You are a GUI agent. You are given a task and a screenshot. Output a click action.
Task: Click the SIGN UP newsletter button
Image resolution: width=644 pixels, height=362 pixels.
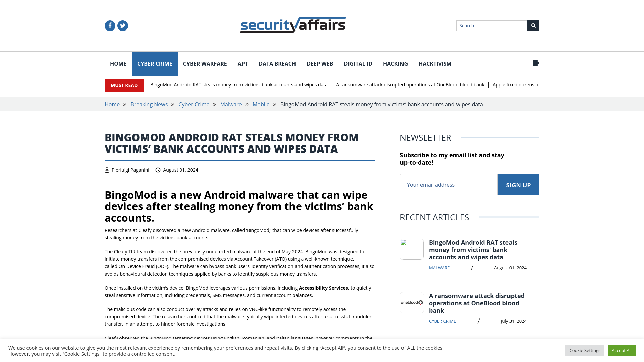click(x=518, y=185)
